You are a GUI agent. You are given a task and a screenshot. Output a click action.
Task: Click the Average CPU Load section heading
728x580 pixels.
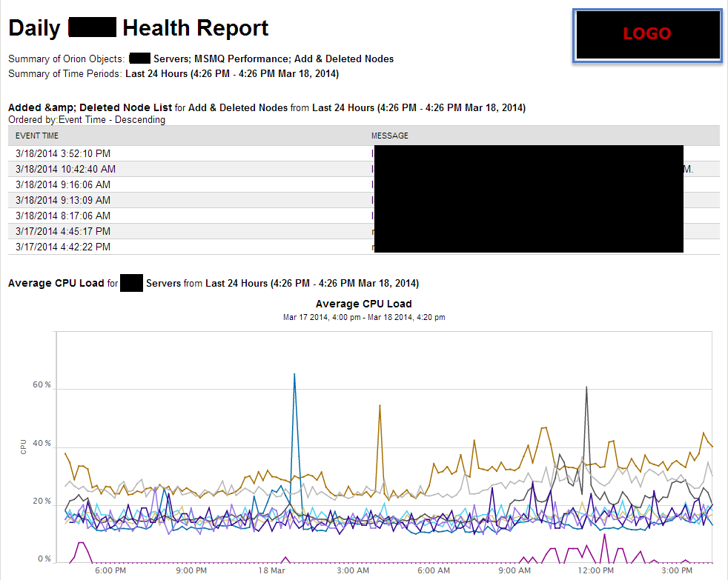click(214, 283)
